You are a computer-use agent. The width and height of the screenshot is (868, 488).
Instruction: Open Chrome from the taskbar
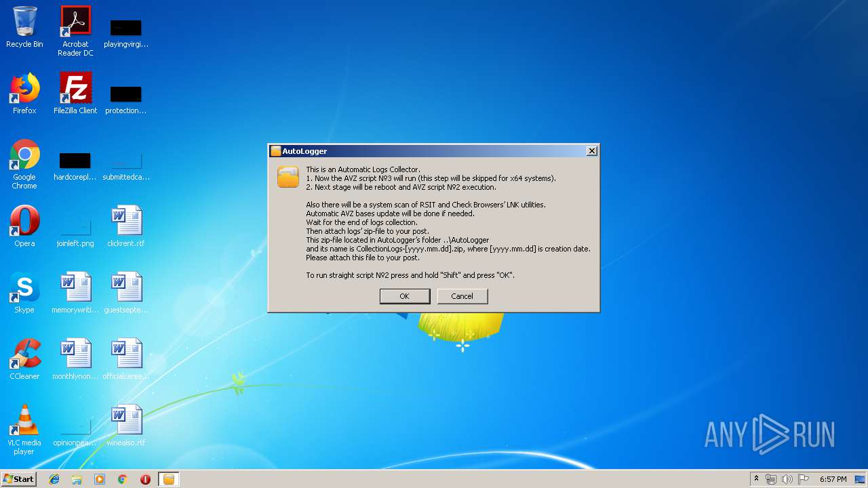coord(123,479)
